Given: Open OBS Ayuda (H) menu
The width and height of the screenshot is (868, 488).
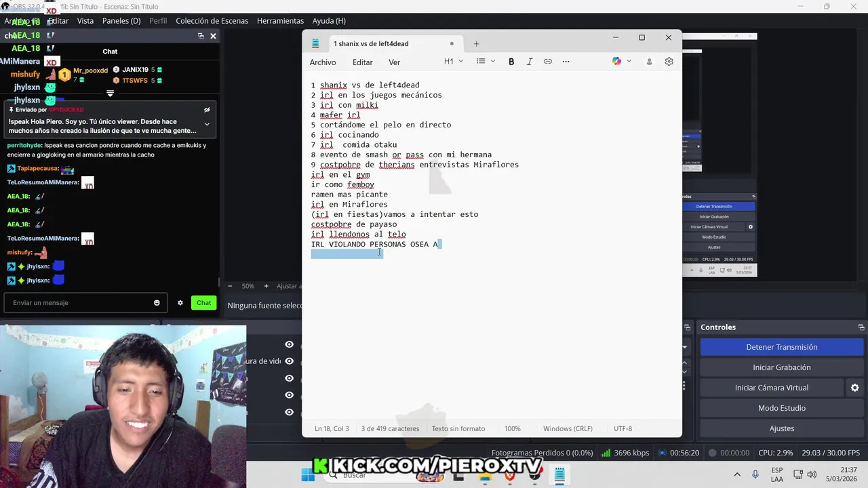Looking at the screenshot, I should point(329,21).
